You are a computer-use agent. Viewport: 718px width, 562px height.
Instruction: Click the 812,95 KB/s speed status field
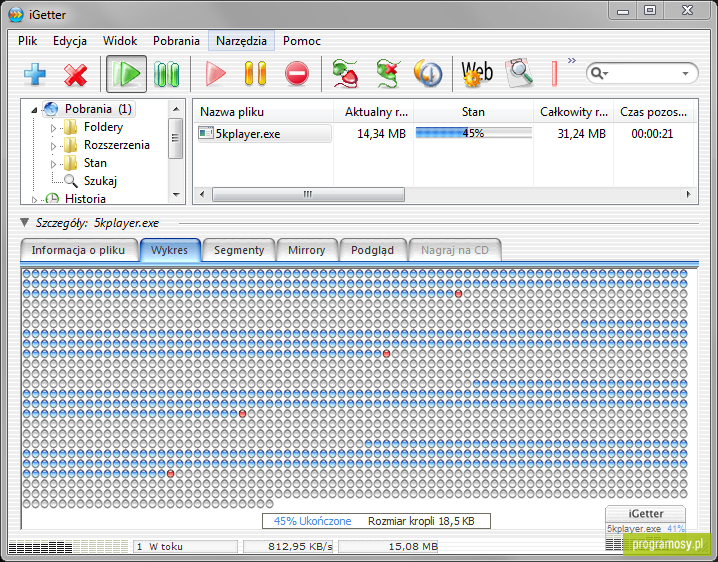pyautogui.click(x=290, y=546)
